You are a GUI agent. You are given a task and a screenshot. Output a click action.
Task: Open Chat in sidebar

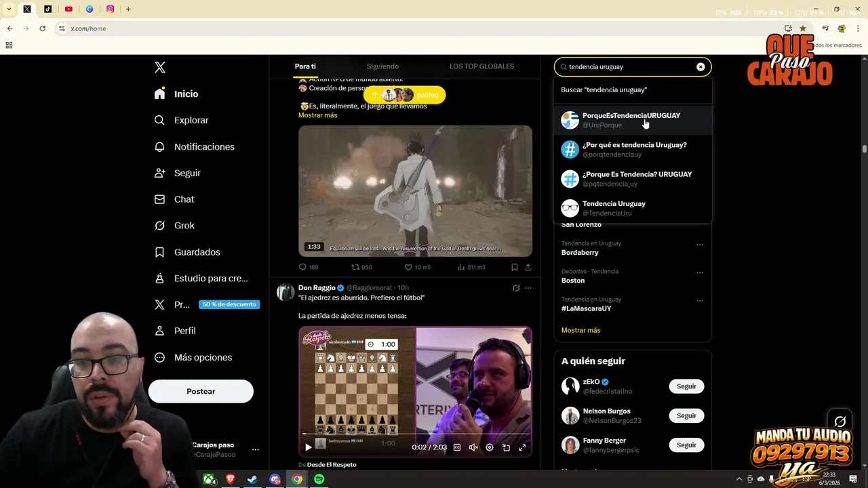pyautogui.click(x=174, y=199)
